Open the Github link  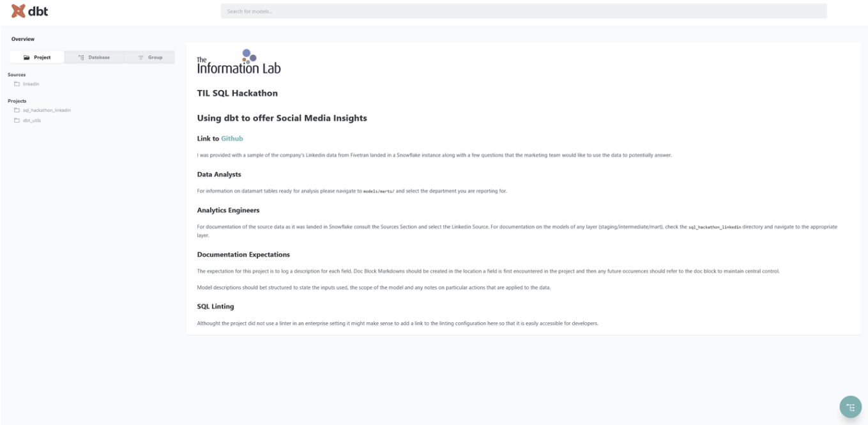232,138
